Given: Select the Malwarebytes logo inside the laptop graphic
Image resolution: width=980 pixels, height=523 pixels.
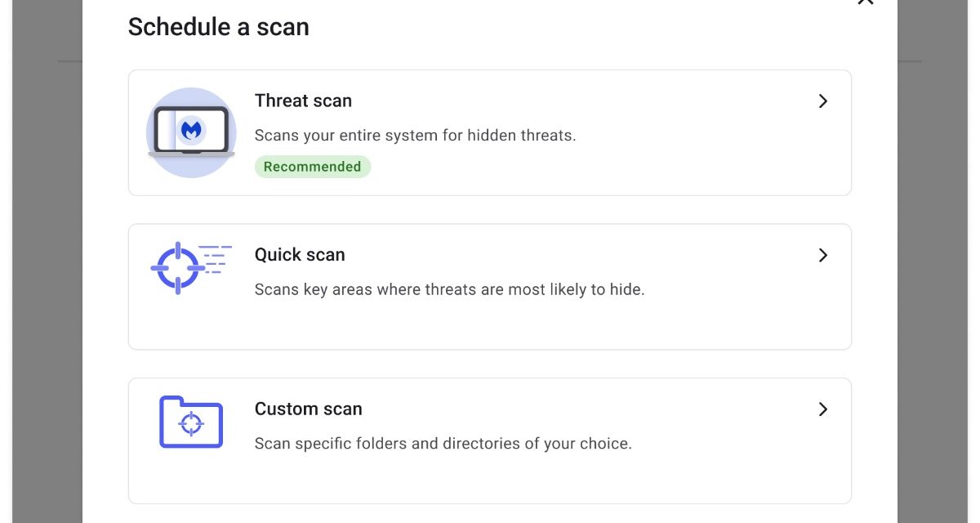Looking at the screenshot, I should (x=191, y=128).
